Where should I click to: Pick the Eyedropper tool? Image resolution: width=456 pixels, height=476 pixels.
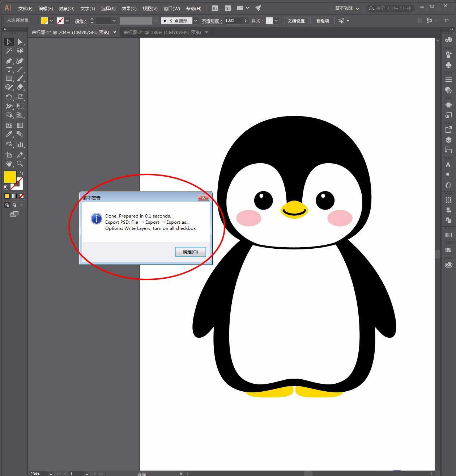point(9,134)
